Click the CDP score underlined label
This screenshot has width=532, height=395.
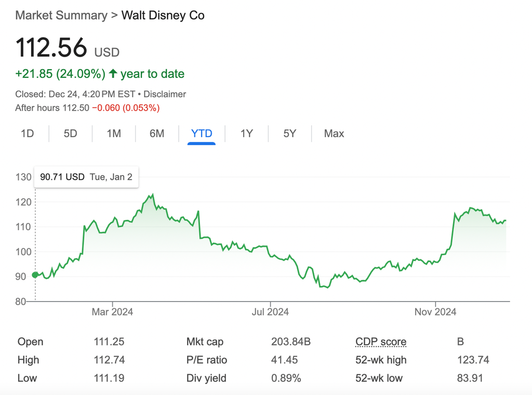click(x=381, y=341)
